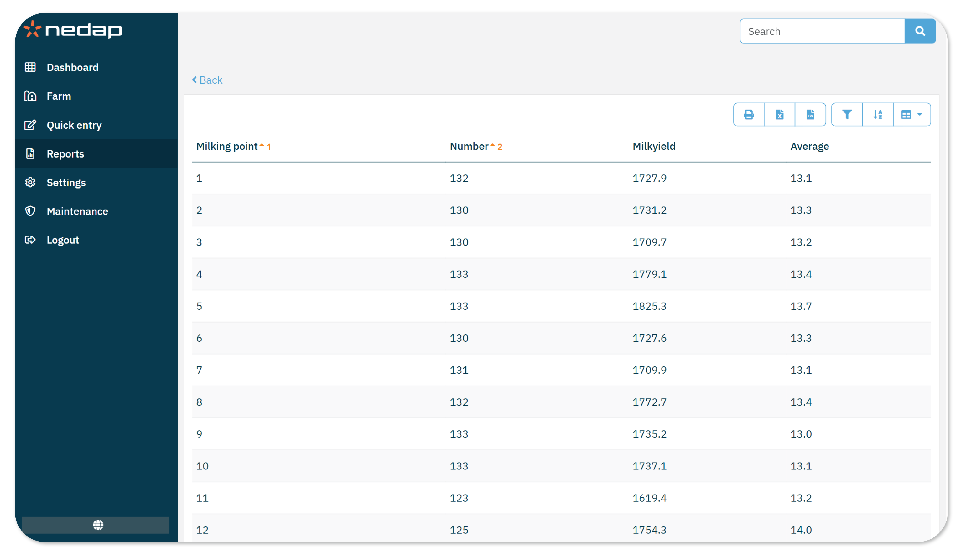The image size is (966, 560).
Task: Click average value 13.7
Action: tap(801, 306)
